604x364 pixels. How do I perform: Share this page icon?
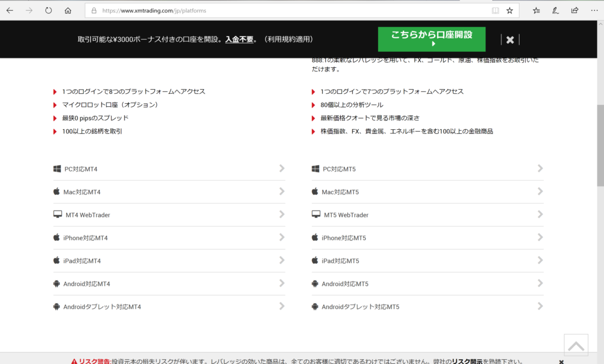coord(575,11)
